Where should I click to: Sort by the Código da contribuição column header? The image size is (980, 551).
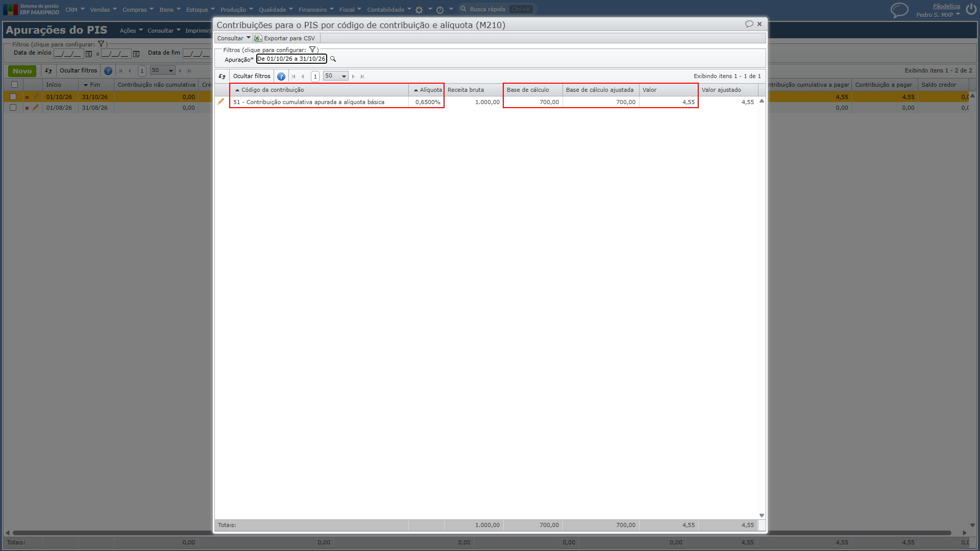click(x=320, y=90)
